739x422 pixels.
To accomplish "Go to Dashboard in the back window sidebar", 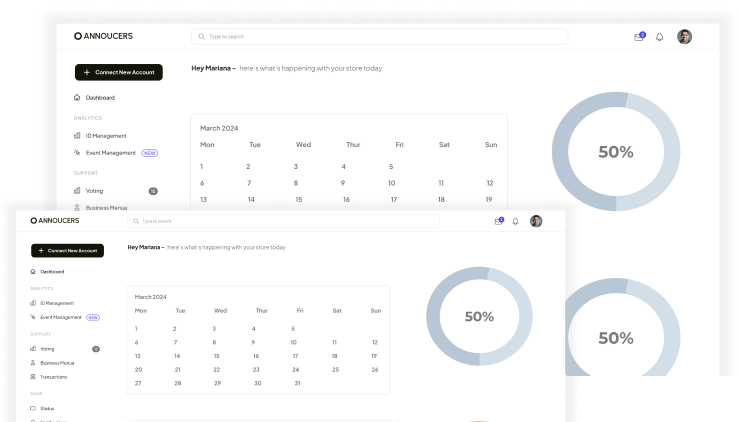I will 99,98.
